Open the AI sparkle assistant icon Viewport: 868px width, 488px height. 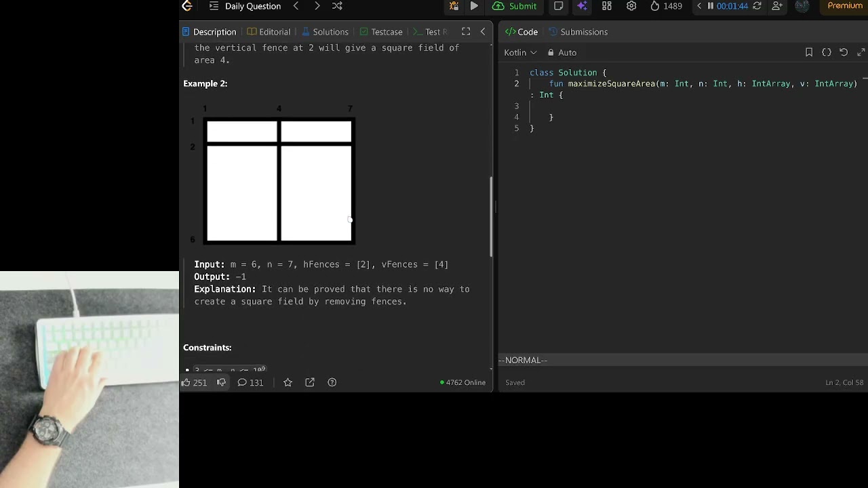tap(582, 6)
